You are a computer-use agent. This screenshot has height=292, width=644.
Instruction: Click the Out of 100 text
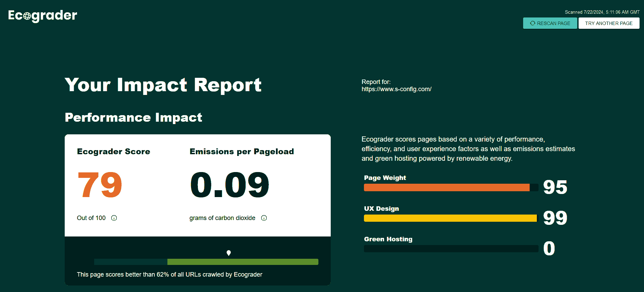(x=91, y=218)
